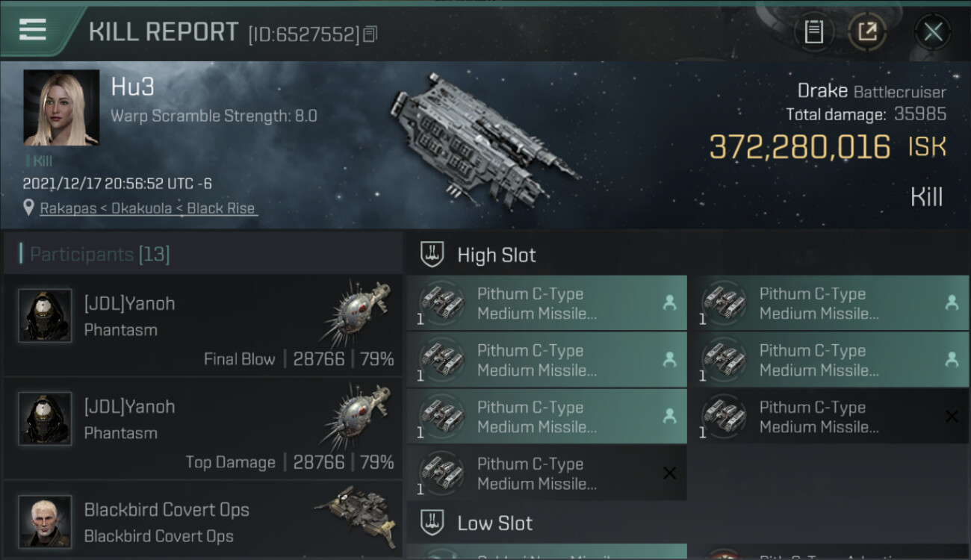Select the first Pithum C-Type Medium Missile module

[546, 303]
